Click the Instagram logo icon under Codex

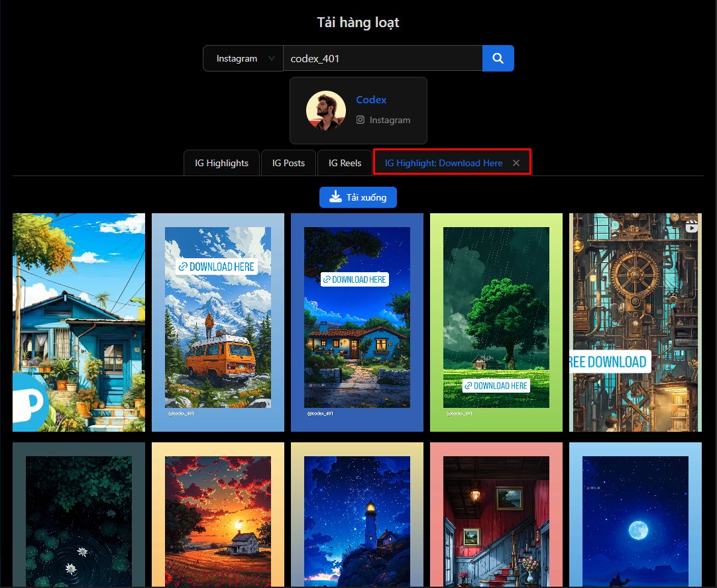[x=360, y=120]
